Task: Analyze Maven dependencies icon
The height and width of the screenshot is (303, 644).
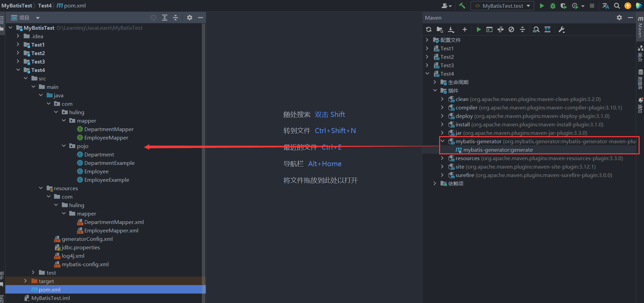Action: 536,29
